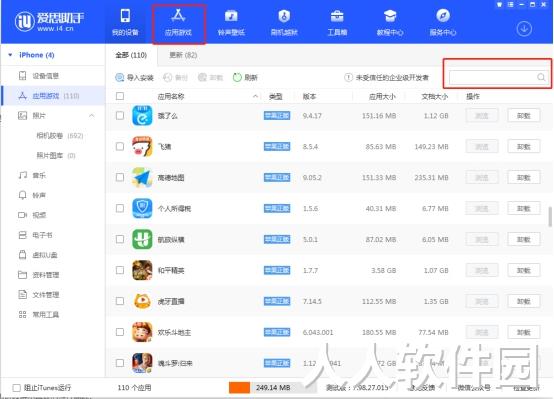
Task: Click the i4 爱思助手 logo
Action: 49,22
